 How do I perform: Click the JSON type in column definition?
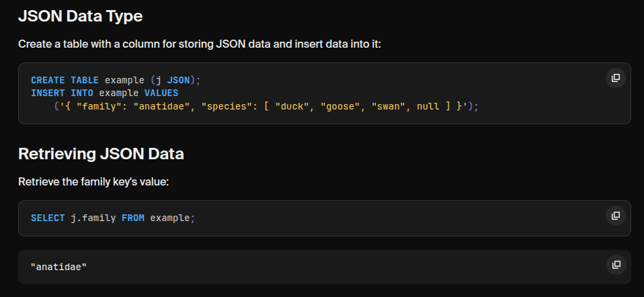click(x=177, y=80)
